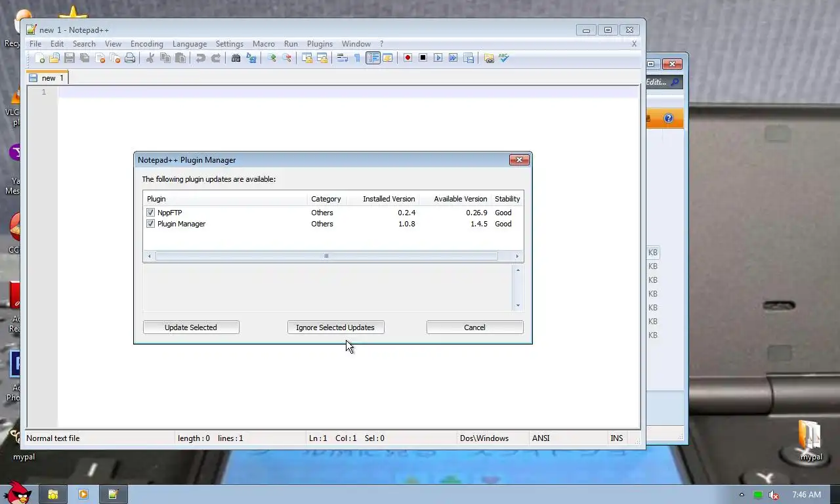Click the NppFTP window toolbar icon
840x504 pixels.
tap(489, 58)
